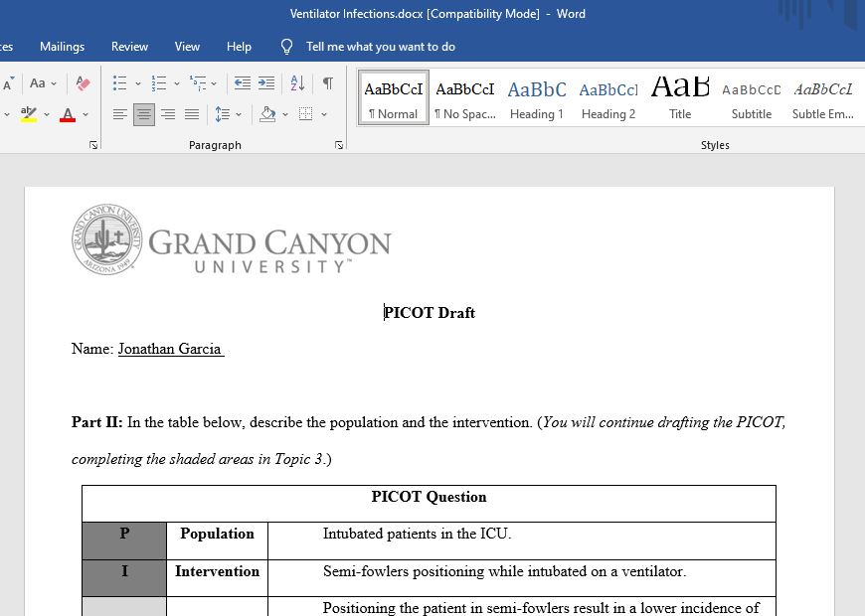Image resolution: width=865 pixels, height=616 pixels.
Task: Click the Numbering list icon
Action: [159, 83]
